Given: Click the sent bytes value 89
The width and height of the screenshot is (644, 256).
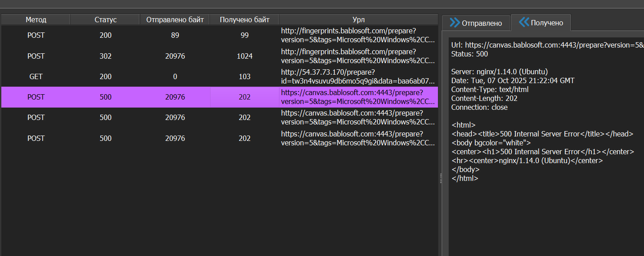Looking at the screenshot, I should click(175, 35).
